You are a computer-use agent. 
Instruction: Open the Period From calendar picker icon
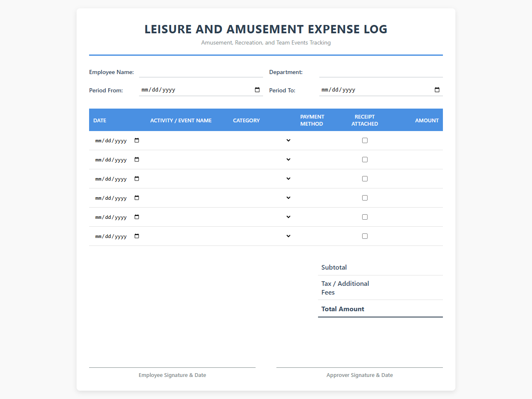tap(257, 90)
